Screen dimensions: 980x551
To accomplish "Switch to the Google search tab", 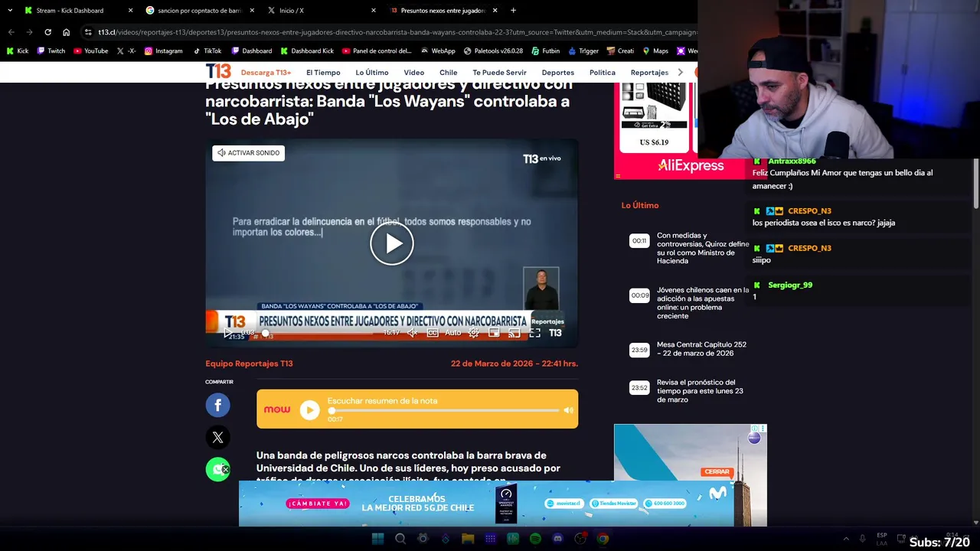I will 199,11.
